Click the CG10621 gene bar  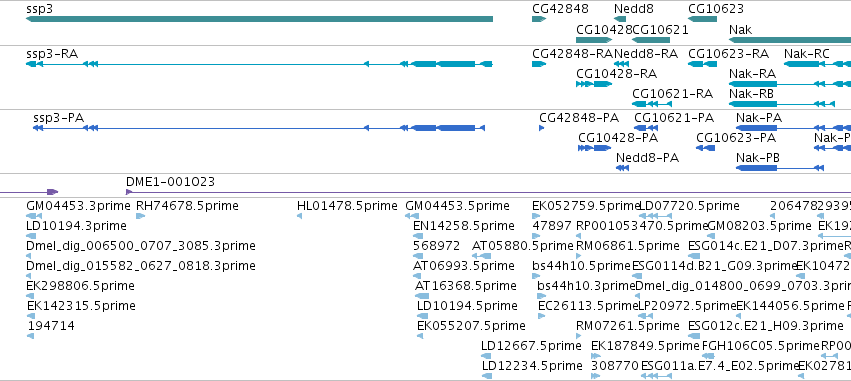651,40
